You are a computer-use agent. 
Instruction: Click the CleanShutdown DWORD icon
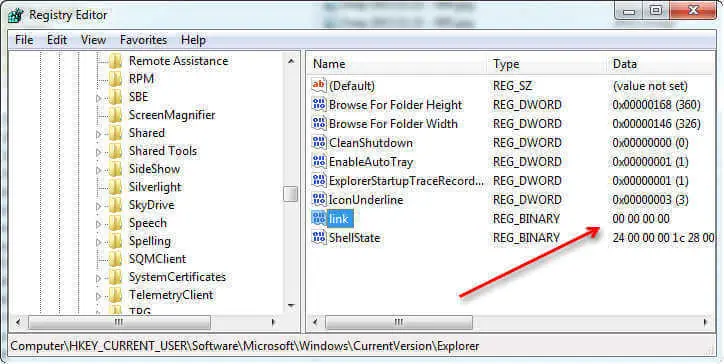pos(319,143)
